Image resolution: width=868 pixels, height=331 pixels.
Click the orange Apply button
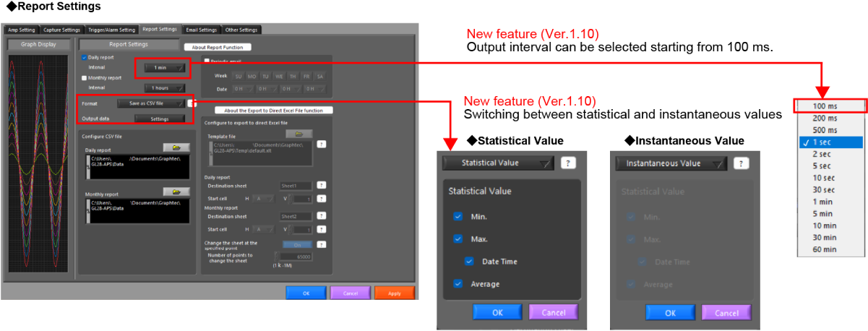click(395, 293)
